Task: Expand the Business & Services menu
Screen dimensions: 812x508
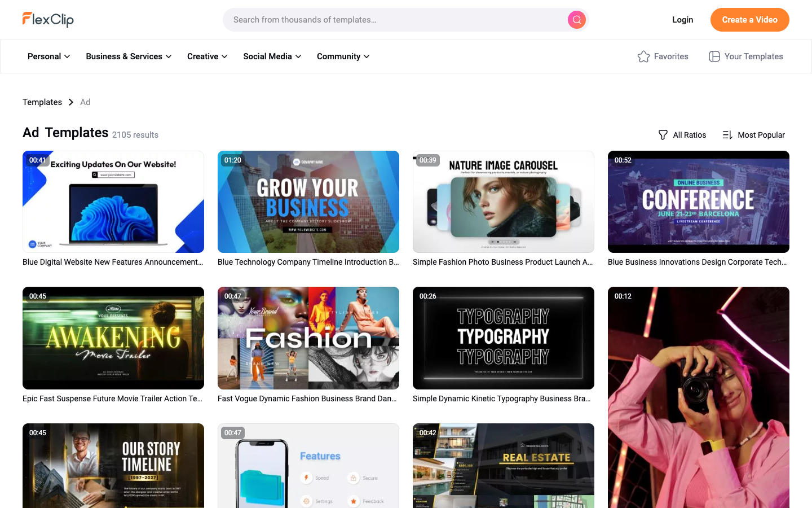Action: coord(129,56)
